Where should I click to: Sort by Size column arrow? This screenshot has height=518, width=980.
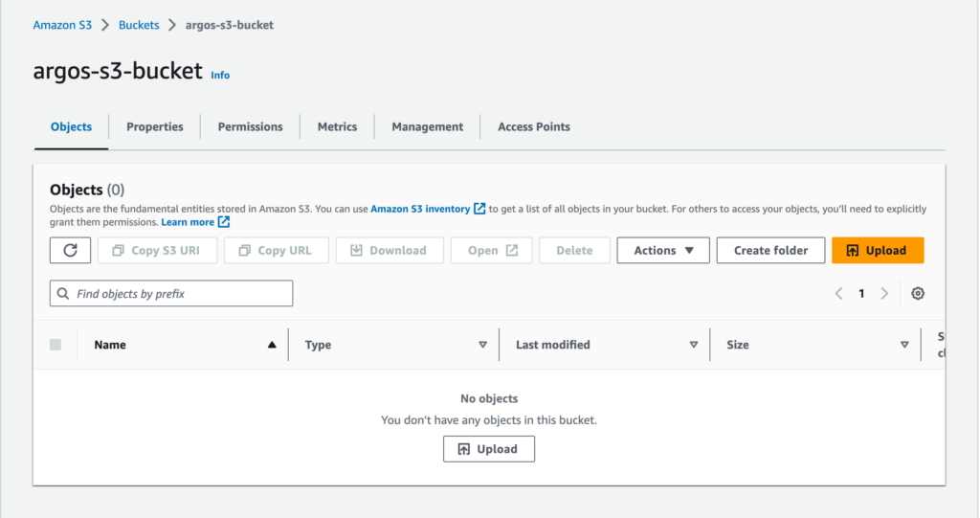(x=904, y=345)
